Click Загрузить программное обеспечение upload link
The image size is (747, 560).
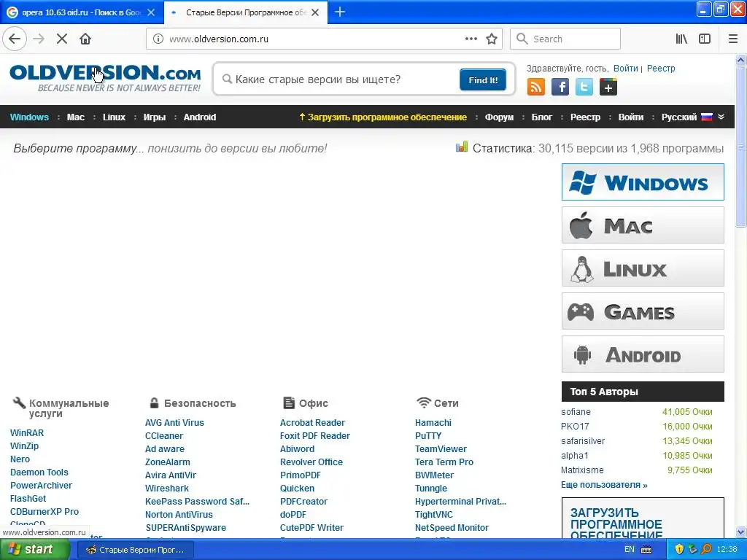click(x=383, y=117)
